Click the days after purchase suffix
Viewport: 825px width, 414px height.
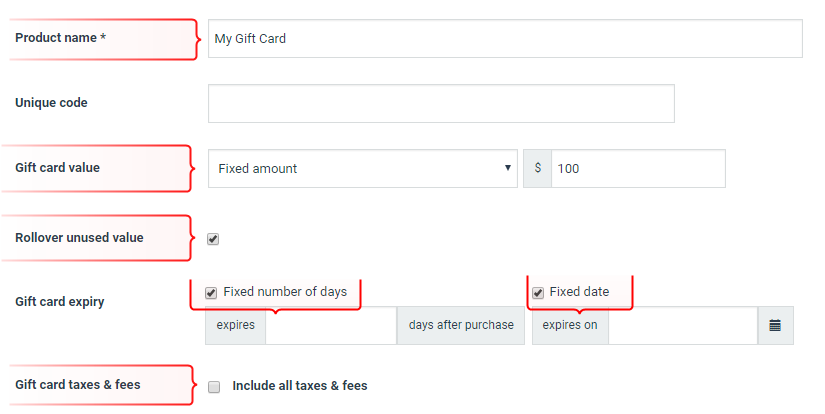point(461,326)
